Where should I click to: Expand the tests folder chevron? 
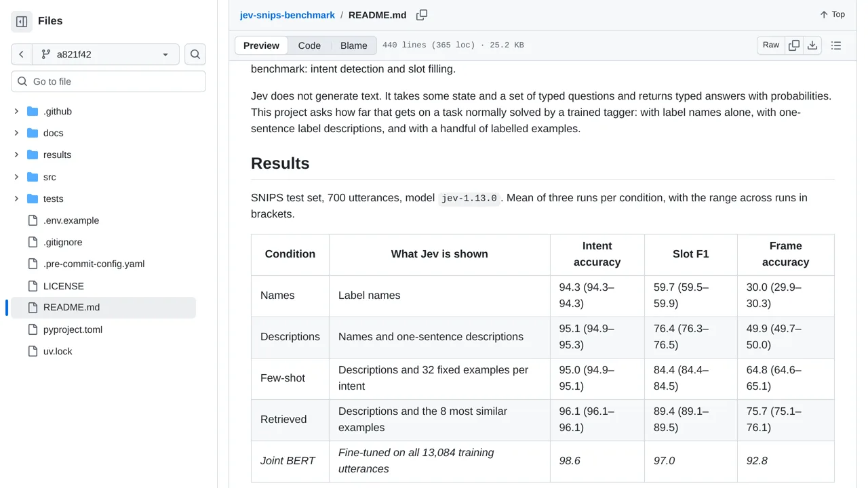coord(16,199)
